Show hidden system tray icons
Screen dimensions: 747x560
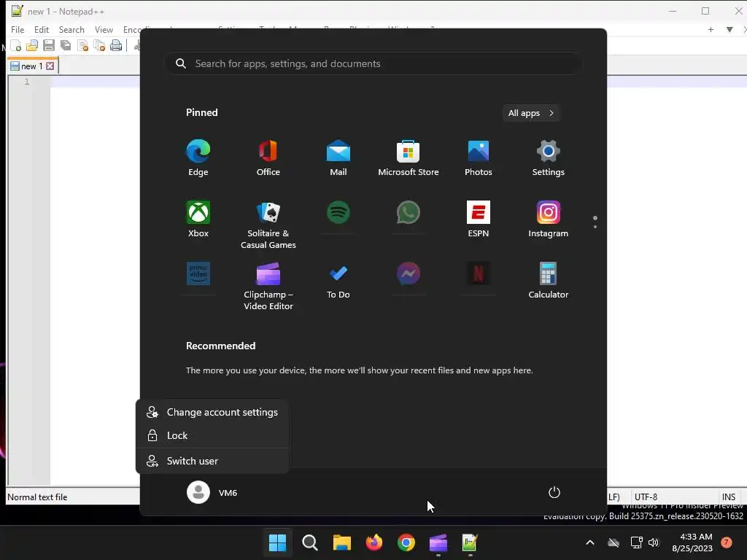click(x=589, y=542)
